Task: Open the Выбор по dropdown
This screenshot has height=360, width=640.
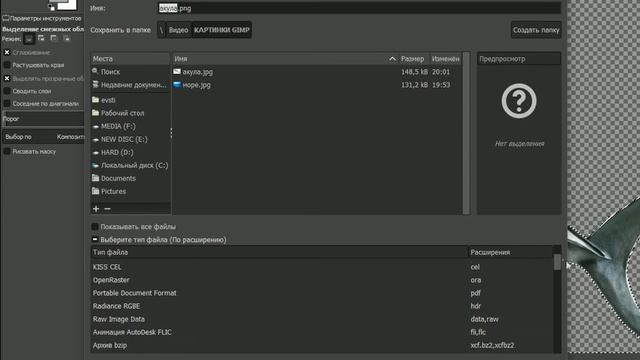Action: (43, 137)
